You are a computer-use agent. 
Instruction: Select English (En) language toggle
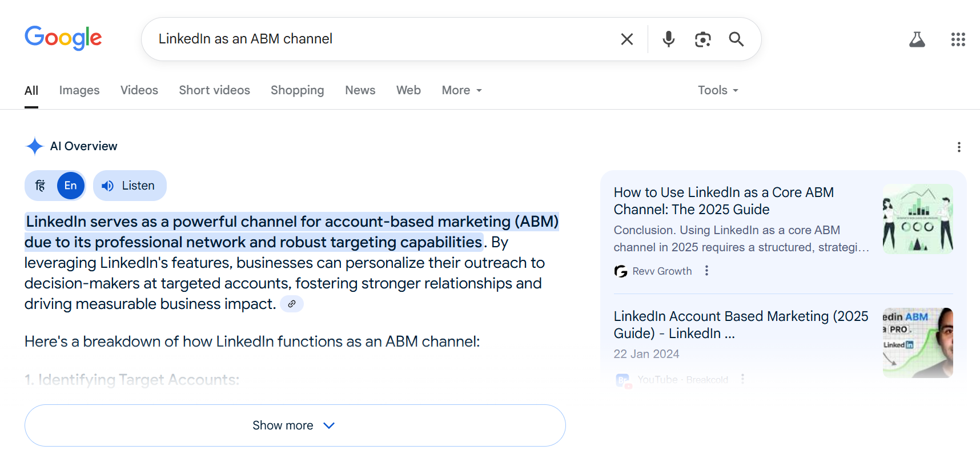[x=71, y=186]
